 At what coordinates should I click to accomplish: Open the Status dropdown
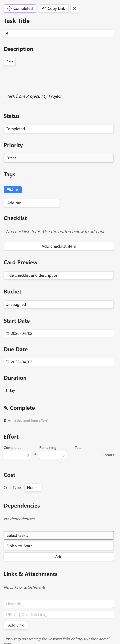[x=59, y=129]
